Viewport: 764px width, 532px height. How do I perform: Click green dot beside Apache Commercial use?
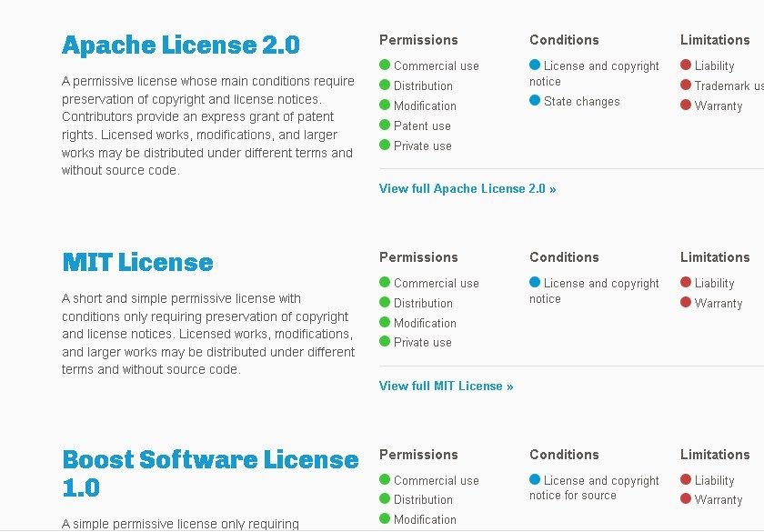pos(385,65)
